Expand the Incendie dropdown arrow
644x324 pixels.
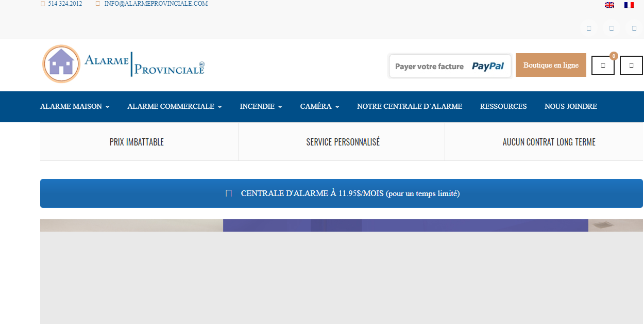coord(280,107)
